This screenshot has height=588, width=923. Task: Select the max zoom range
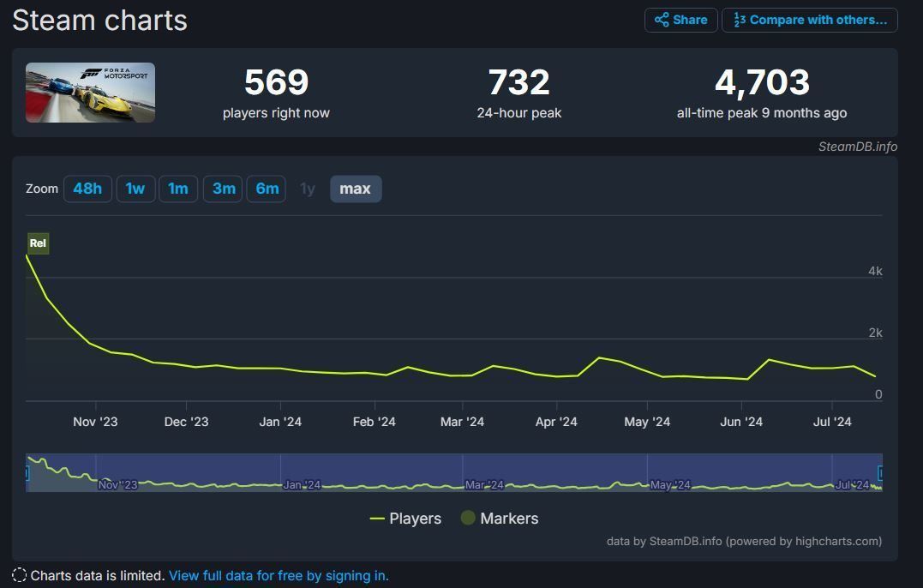[x=356, y=189]
